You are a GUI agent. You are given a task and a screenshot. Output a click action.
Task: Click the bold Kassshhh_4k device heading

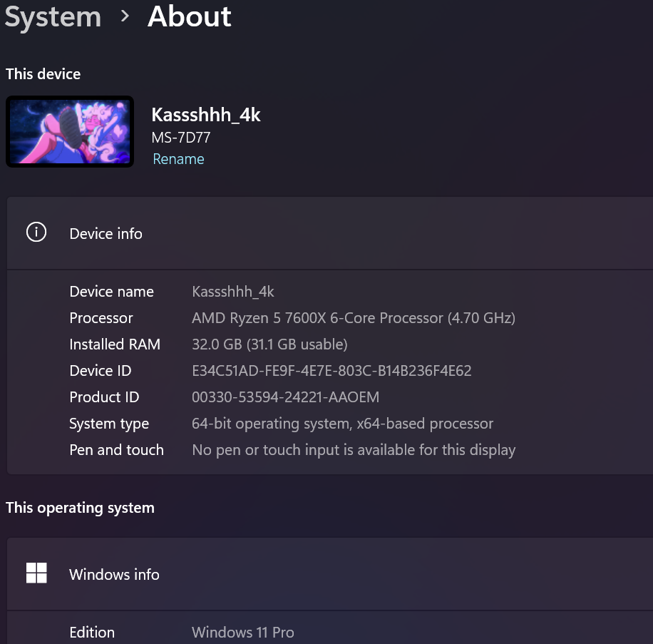[206, 115]
